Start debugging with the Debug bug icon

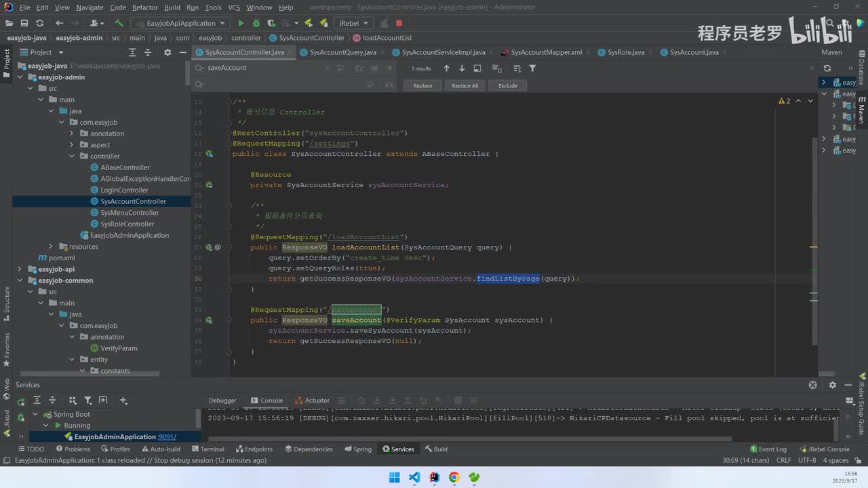tap(256, 23)
